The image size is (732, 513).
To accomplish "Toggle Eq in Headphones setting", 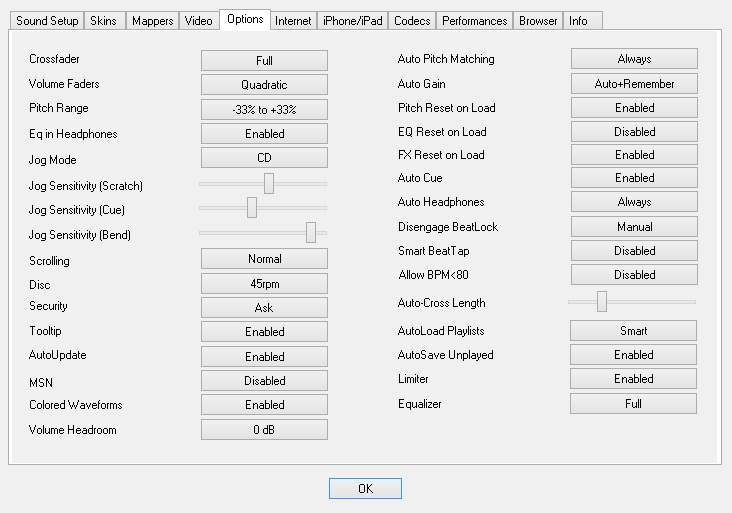I will [264, 134].
